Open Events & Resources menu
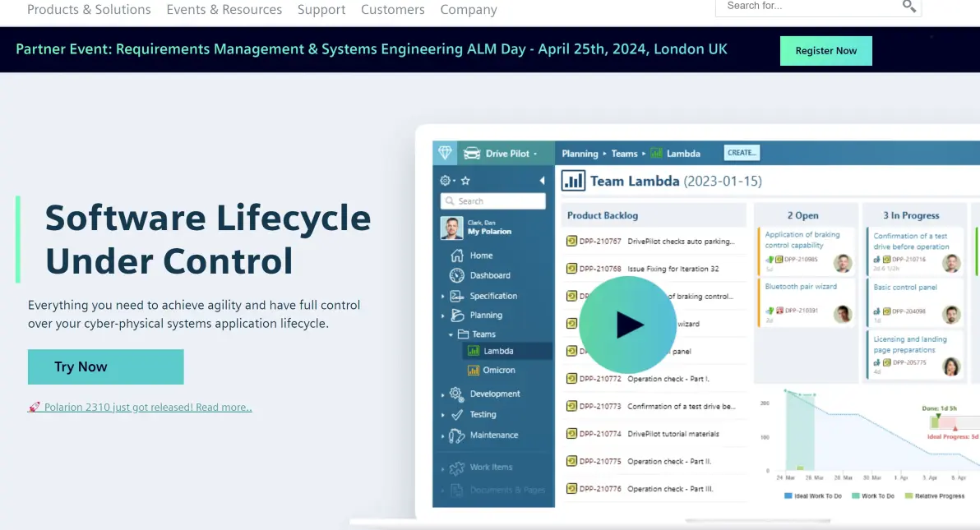Screen dimensions: 980x530 224,9
